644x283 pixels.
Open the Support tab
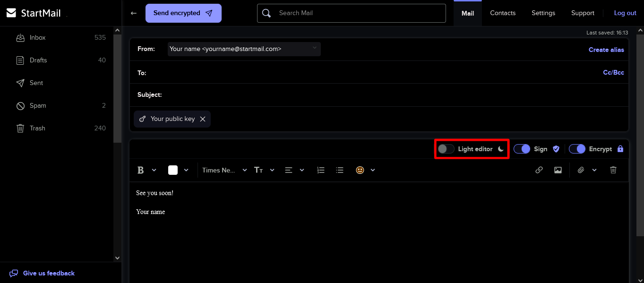tap(583, 13)
